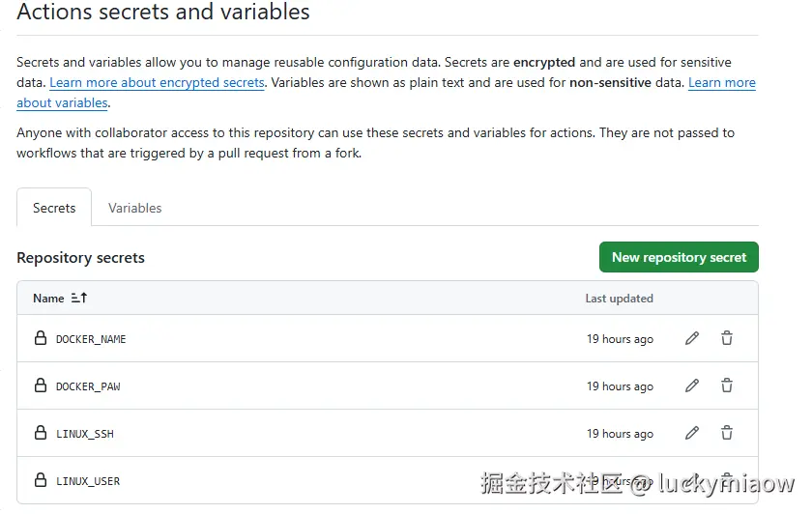Click the lock icon beside LINUX_USER
The width and height of the screenshot is (812, 514).
click(41, 480)
